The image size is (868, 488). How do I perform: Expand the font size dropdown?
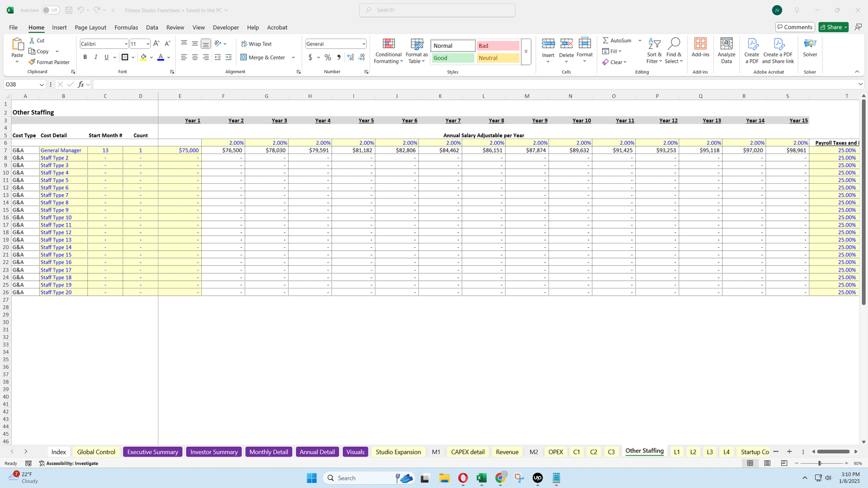(148, 44)
